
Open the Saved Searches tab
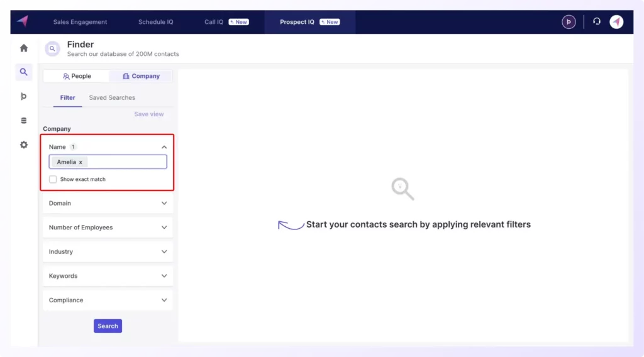(x=112, y=98)
